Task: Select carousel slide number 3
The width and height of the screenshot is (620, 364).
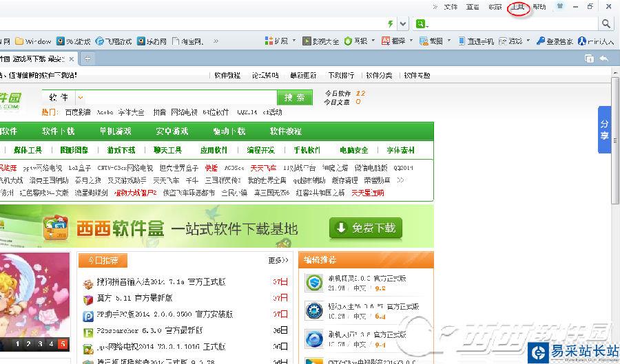Action: pyautogui.click(x=40, y=344)
